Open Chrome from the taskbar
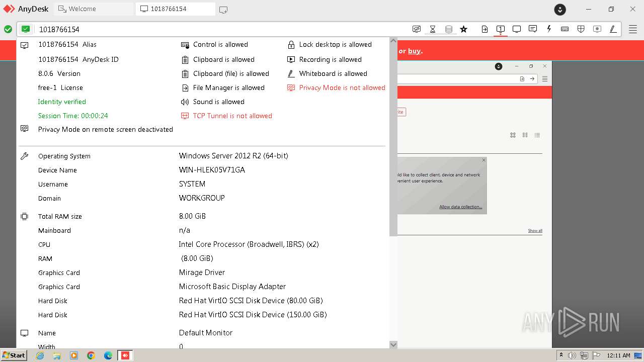This screenshot has height=362, width=644. click(91, 355)
